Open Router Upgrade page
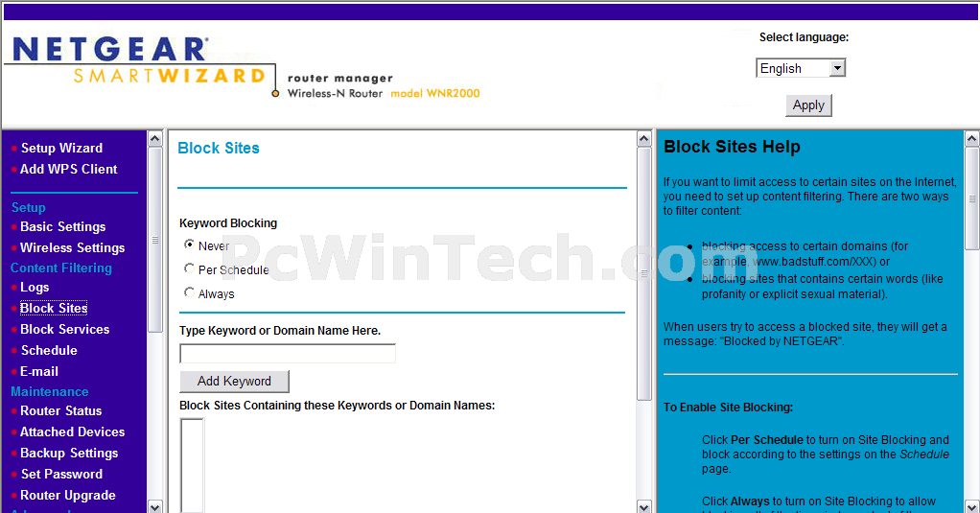 click(x=68, y=496)
